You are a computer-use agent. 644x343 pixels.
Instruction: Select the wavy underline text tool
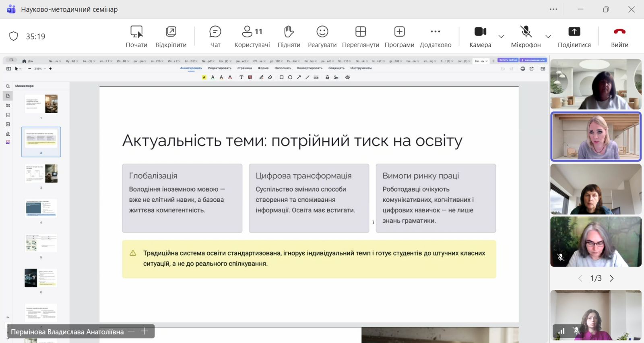click(x=221, y=77)
